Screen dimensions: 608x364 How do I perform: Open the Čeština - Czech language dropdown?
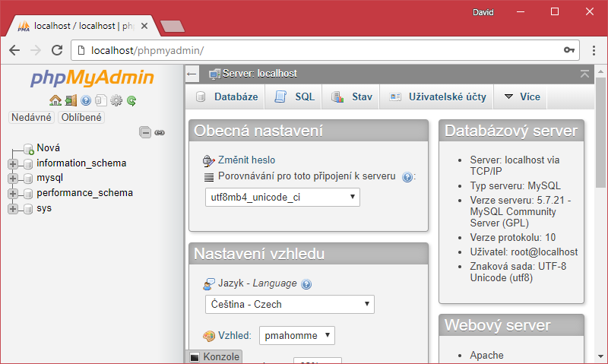coord(290,304)
